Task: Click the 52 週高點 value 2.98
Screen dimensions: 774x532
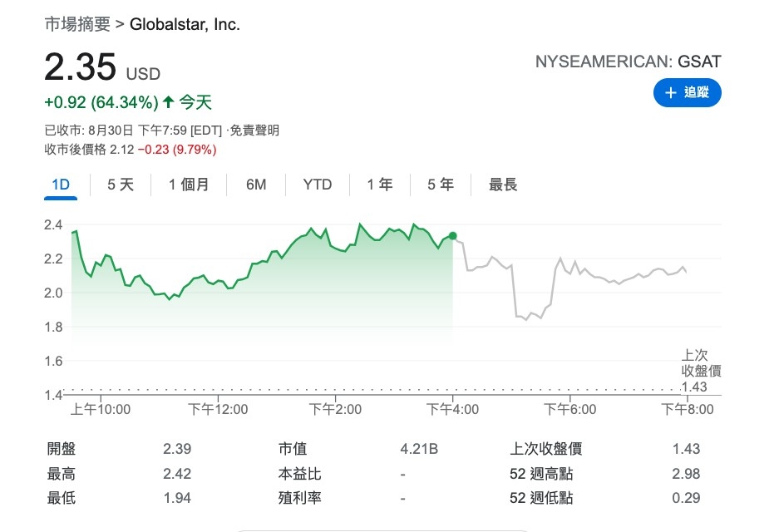Action: pyautogui.click(x=686, y=474)
